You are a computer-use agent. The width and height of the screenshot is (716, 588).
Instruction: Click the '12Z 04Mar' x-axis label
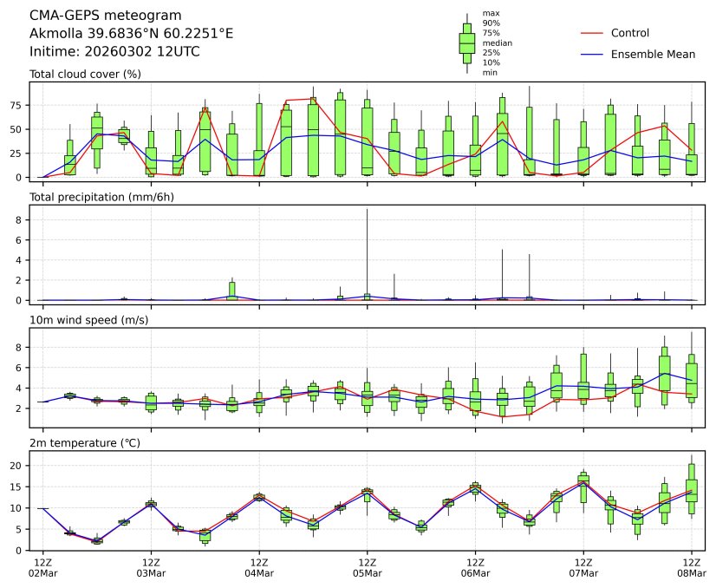point(259,568)
